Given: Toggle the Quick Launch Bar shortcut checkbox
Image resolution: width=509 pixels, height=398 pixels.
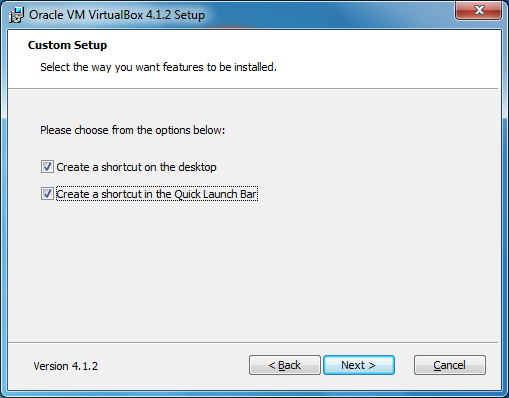Looking at the screenshot, I should [47, 194].
